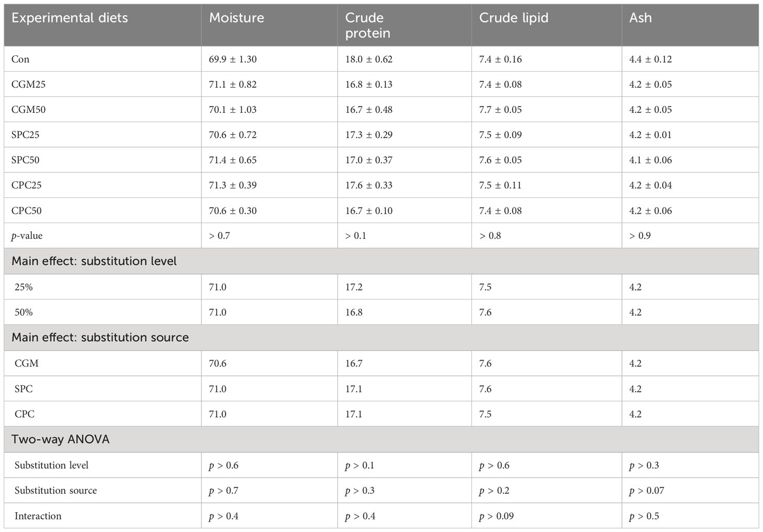Select the Two-way ANOVA section heading
This screenshot has width=763, height=532.
61,439
